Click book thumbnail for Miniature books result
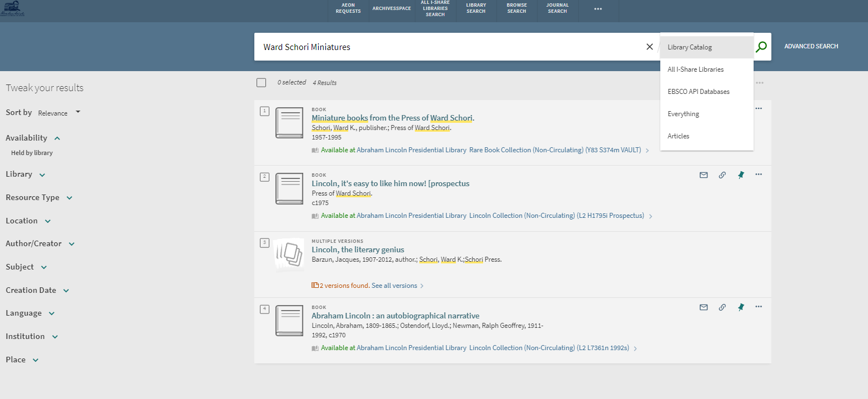 pos(289,123)
